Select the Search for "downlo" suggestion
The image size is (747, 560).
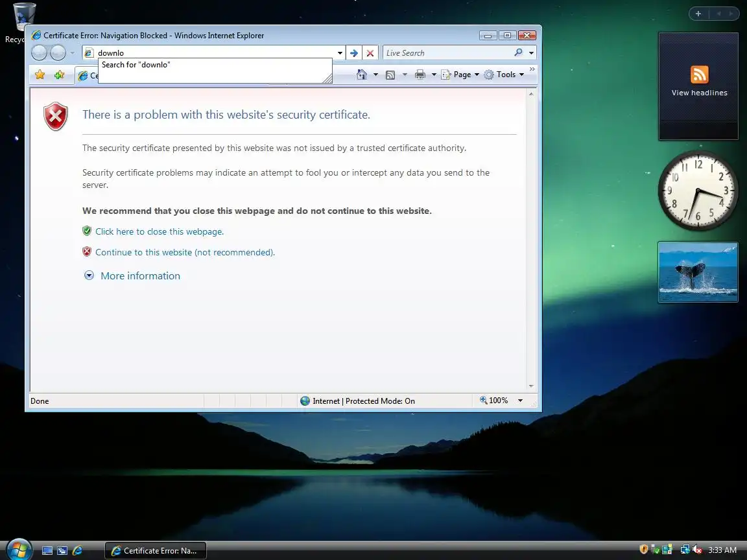point(215,65)
